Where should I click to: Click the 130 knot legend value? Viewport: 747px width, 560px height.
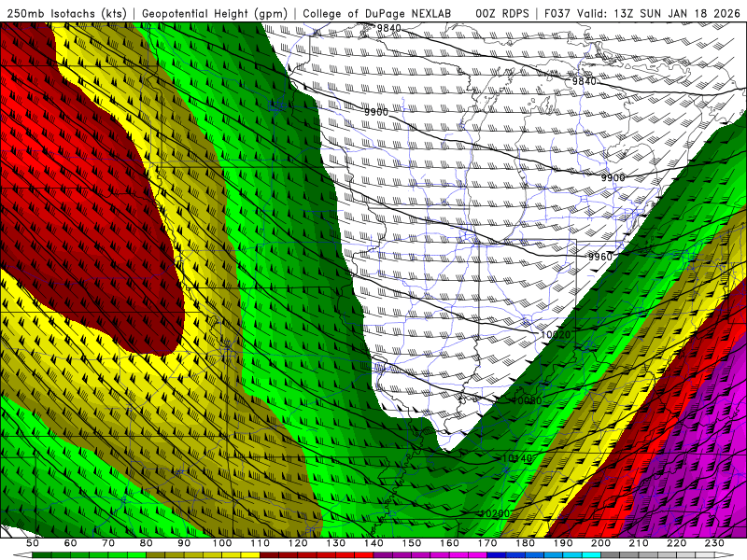335,543
